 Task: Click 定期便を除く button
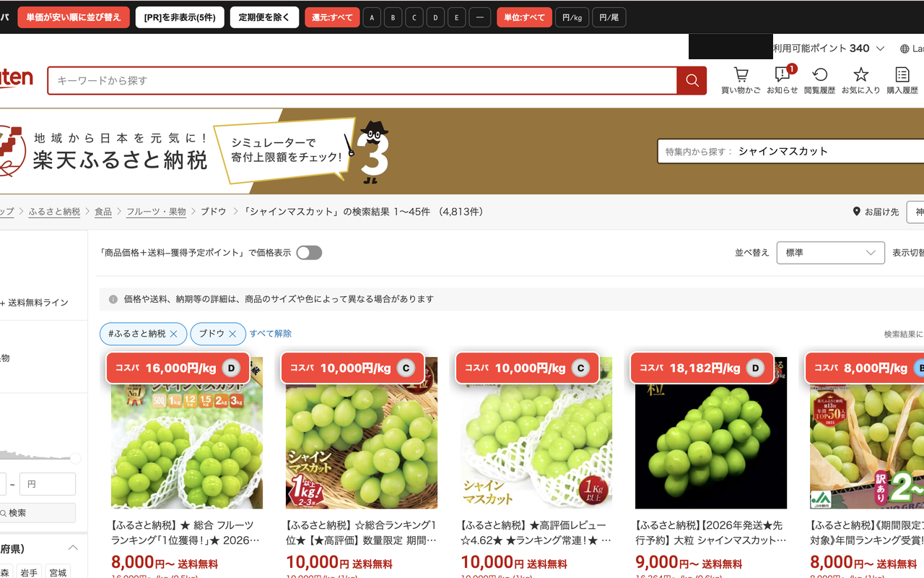(263, 17)
